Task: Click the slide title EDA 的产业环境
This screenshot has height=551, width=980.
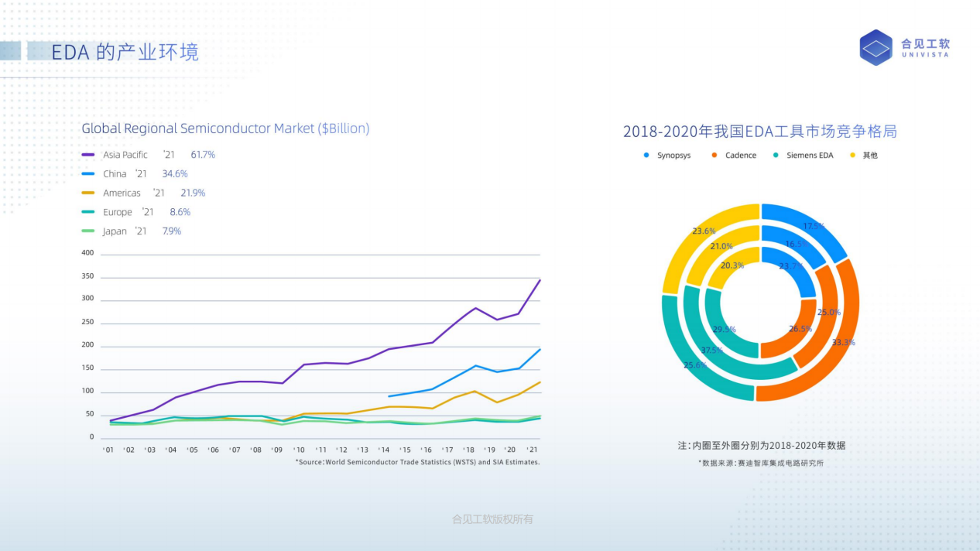Action: [x=125, y=52]
